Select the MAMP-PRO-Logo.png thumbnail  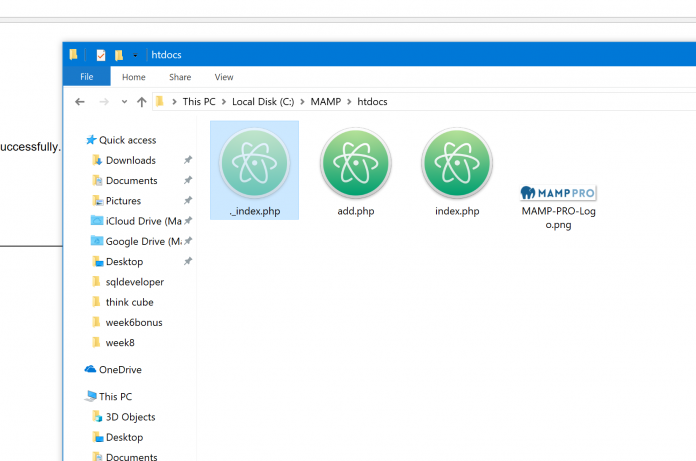click(x=558, y=192)
